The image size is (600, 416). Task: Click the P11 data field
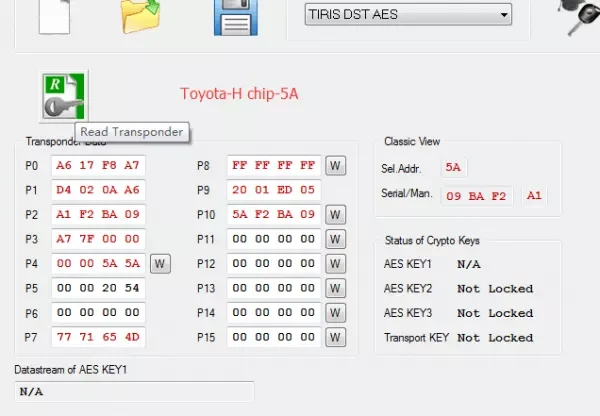click(274, 239)
